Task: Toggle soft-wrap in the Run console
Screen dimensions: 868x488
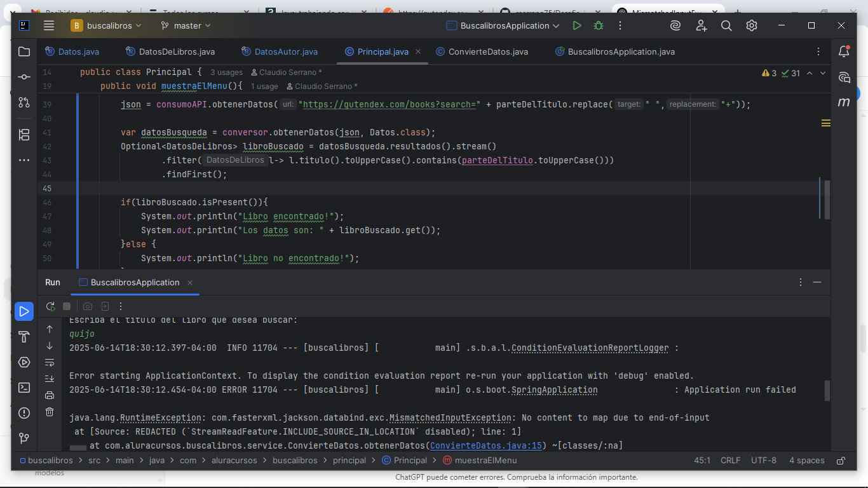Action: (50, 362)
